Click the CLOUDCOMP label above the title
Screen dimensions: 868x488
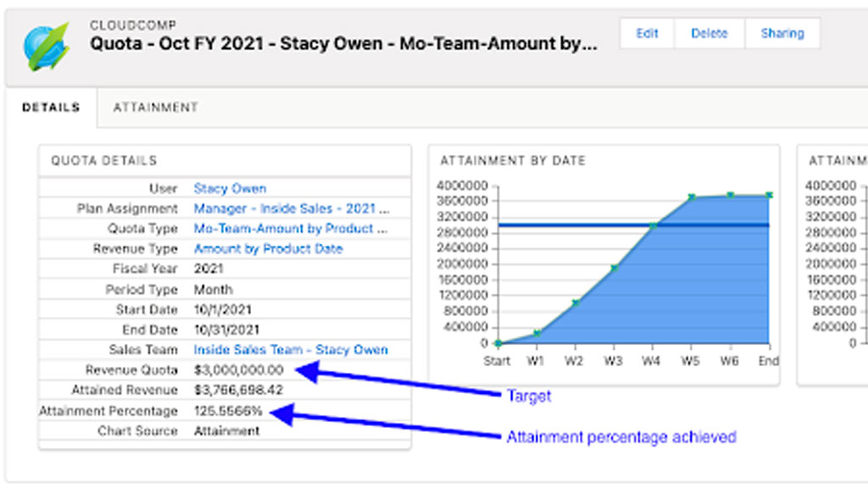pos(133,25)
